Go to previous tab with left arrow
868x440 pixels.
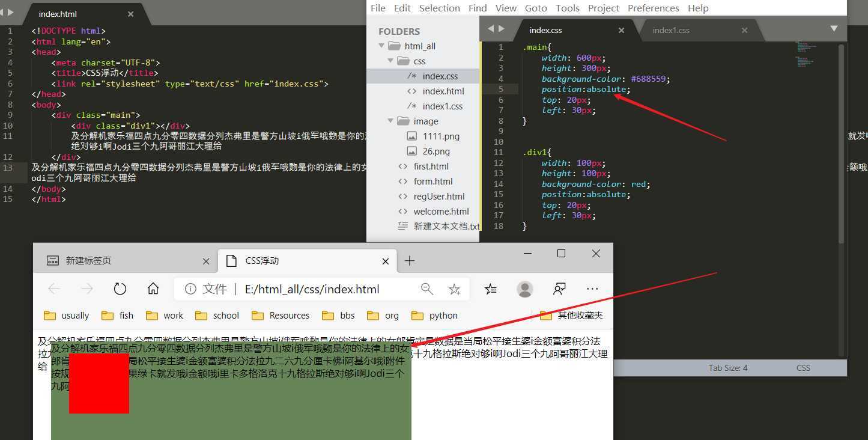(x=490, y=28)
